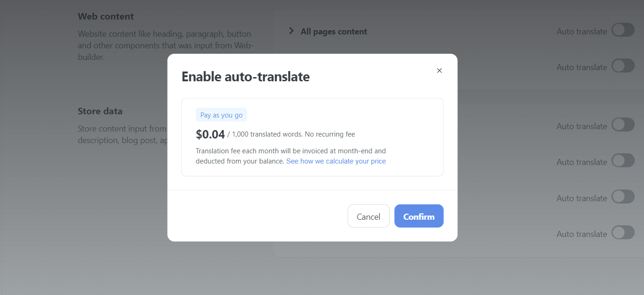Expand the All pages content chevron

coord(292,31)
